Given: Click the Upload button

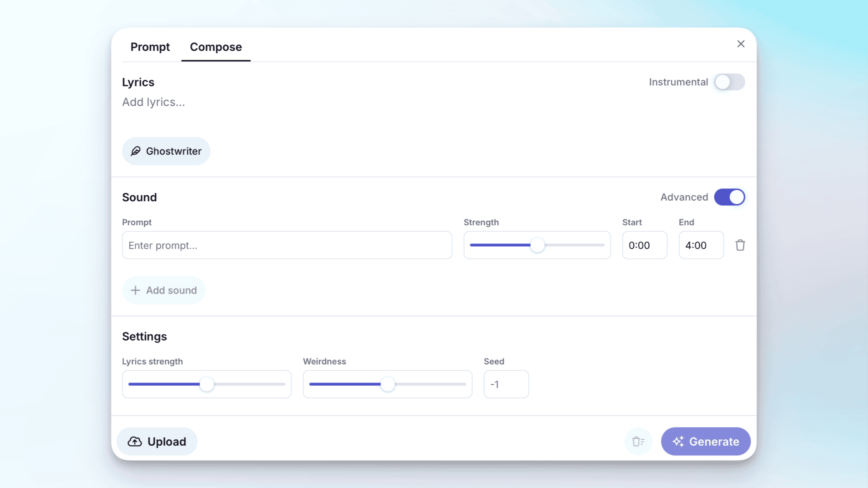Looking at the screenshot, I should pos(157,441).
